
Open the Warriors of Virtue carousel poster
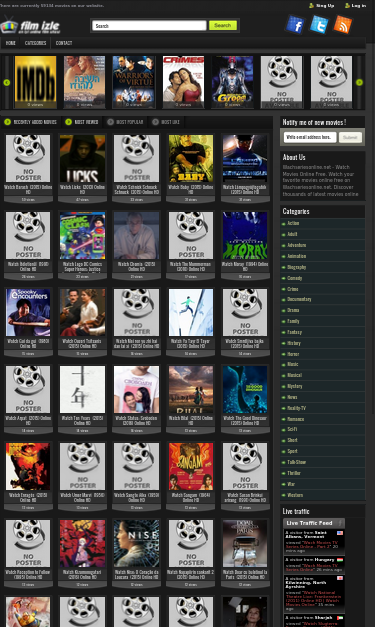(134, 82)
